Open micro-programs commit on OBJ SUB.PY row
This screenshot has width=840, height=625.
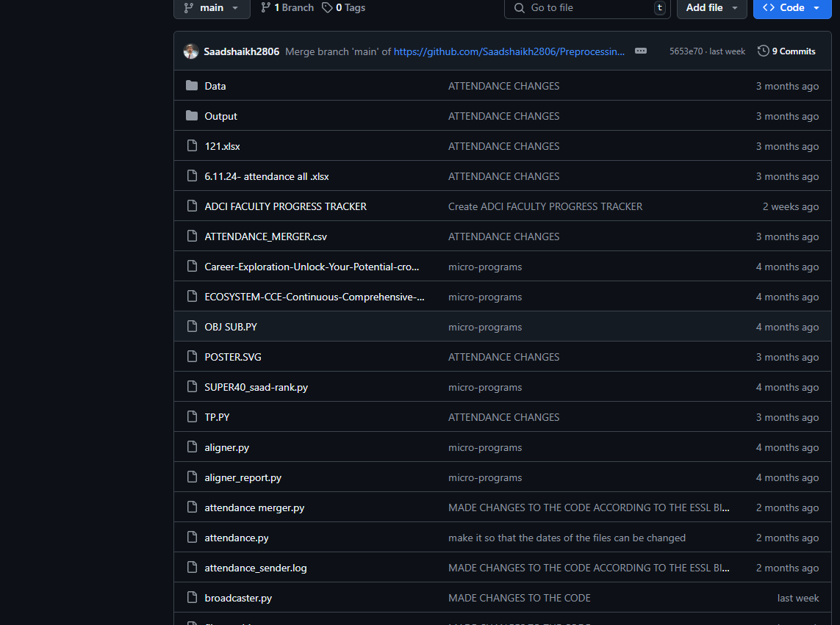[x=485, y=327]
